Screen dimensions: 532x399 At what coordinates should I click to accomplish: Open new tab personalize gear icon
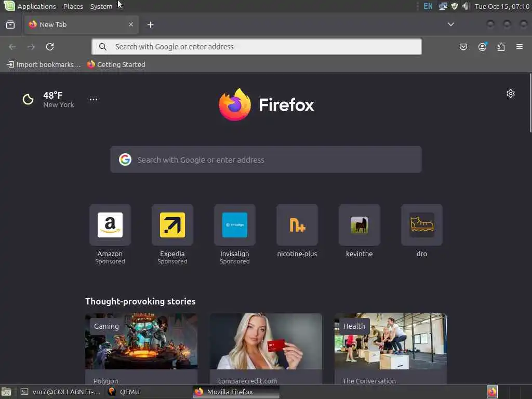(x=510, y=94)
